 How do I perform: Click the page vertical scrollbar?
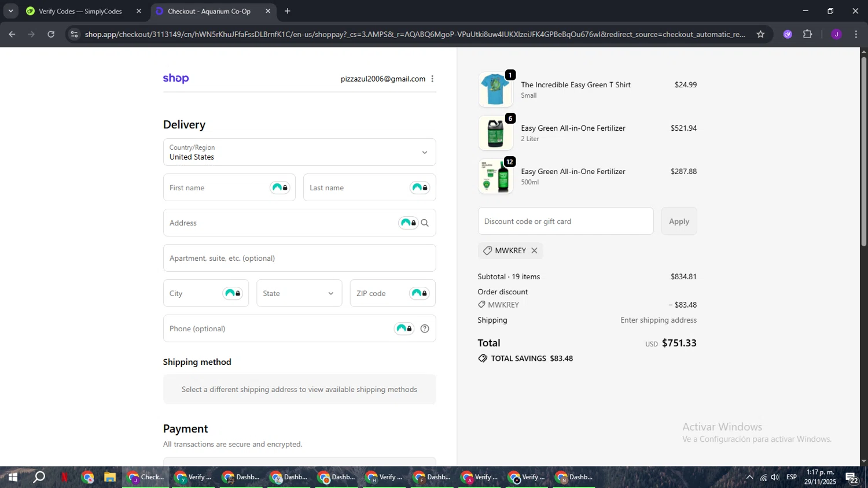point(863,151)
